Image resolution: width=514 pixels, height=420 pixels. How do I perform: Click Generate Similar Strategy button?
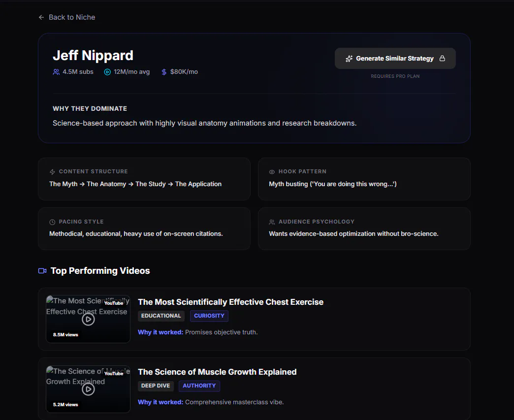(395, 59)
